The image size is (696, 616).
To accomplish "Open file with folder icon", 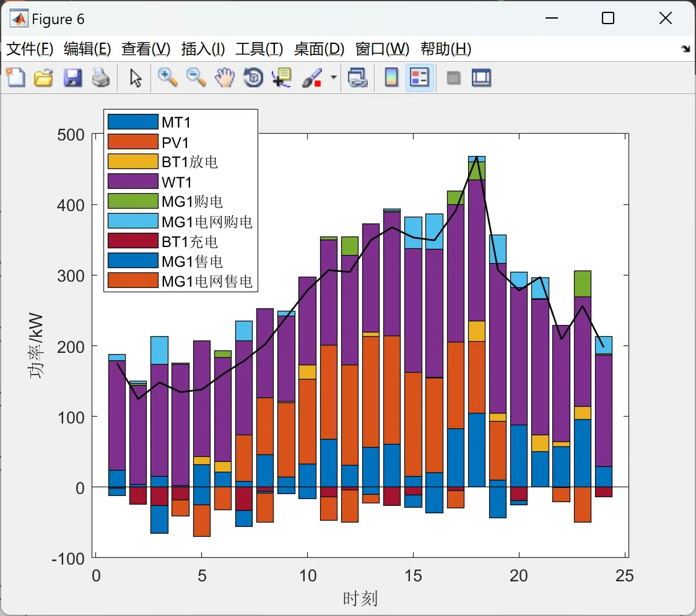I will (x=43, y=77).
